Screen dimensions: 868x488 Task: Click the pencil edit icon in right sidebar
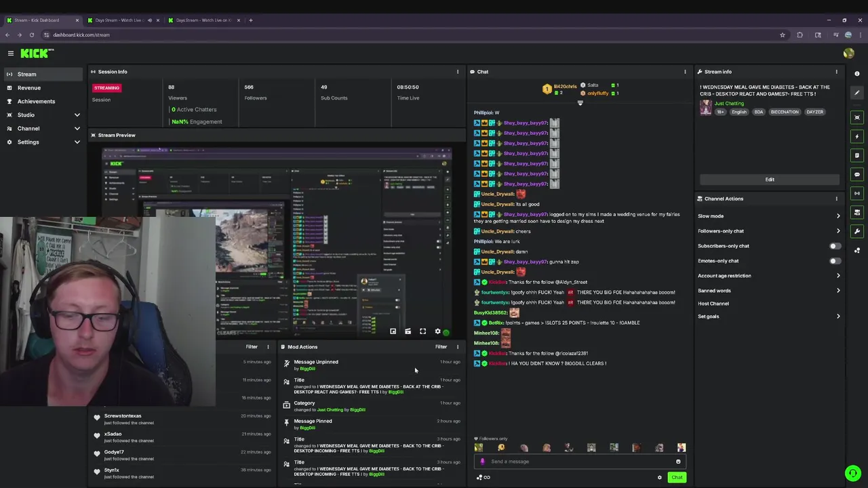click(x=857, y=93)
